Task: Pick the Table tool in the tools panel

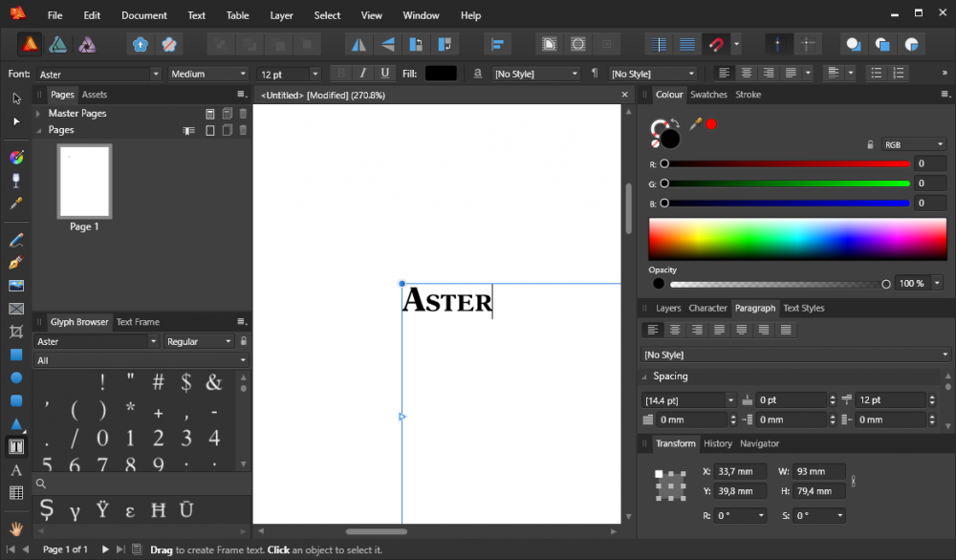Action: pos(16,493)
